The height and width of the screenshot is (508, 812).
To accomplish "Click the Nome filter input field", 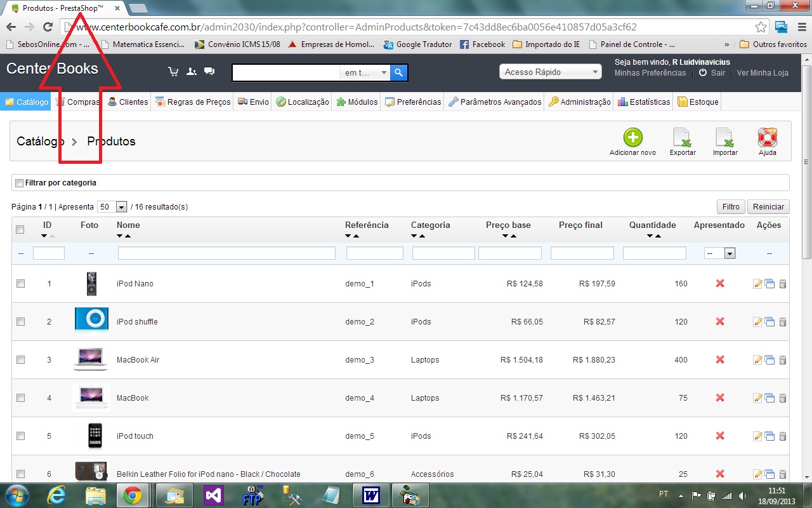I will tap(226, 253).
